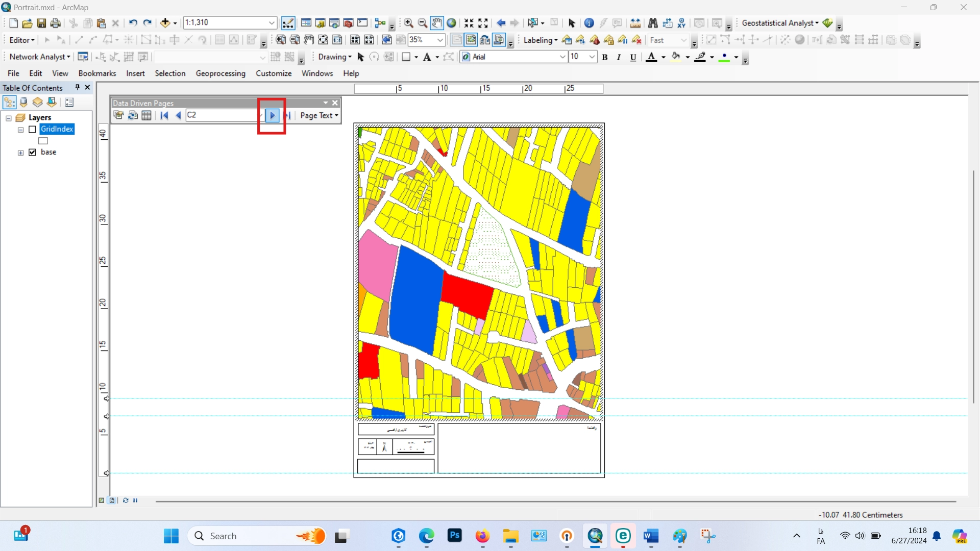Click the Next Page navigation button
Image resolution: width=980 pixels, height=551 pixels.
tap(273, 114)
